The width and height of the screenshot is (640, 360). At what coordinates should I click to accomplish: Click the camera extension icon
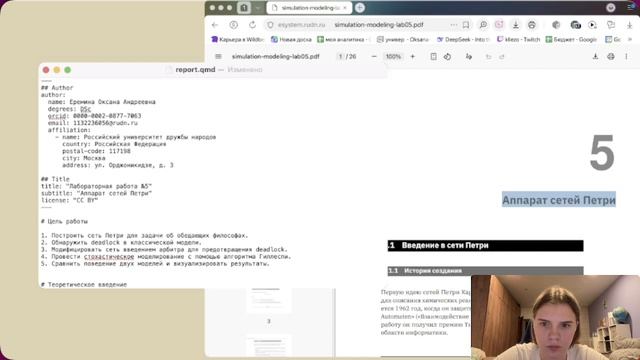[576, 25]
